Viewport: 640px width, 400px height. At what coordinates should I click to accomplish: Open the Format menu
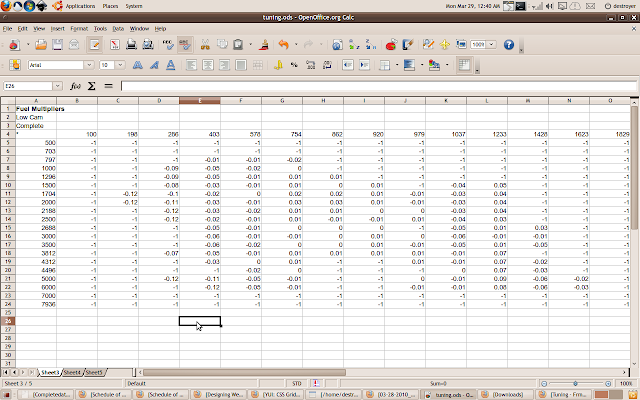click(77, 29)
